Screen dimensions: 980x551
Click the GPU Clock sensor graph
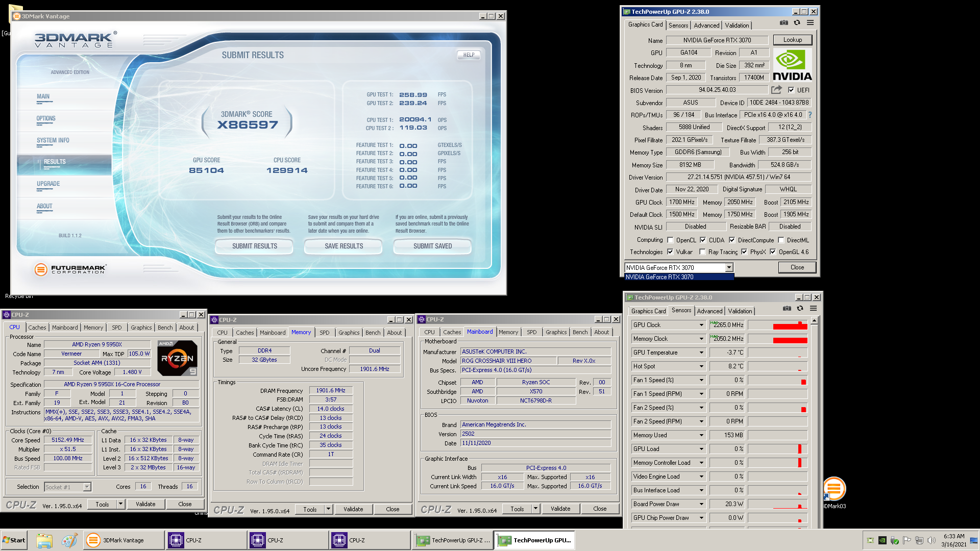pyautogui.click(x=777, y=325)
